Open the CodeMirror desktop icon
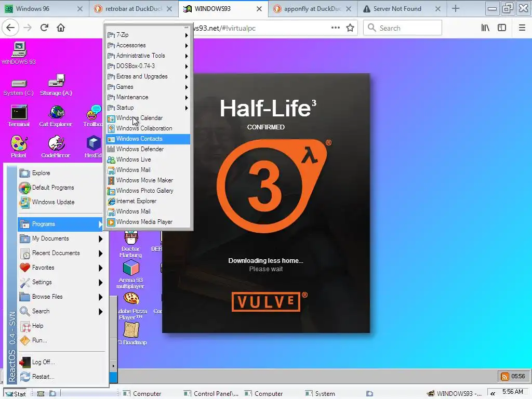This screenshot has width=532, height=399. click(x=56, y=147)
